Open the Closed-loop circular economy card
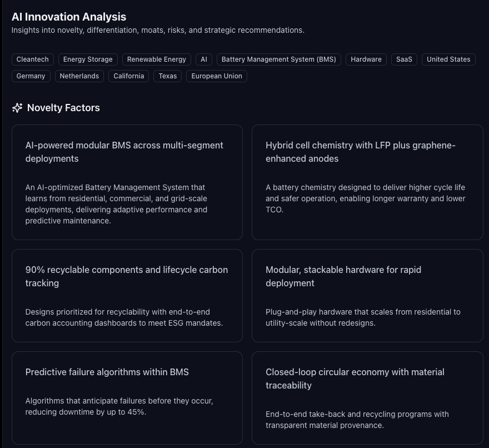The height and width of the screenshot is (448, 489). coord(367,398)
